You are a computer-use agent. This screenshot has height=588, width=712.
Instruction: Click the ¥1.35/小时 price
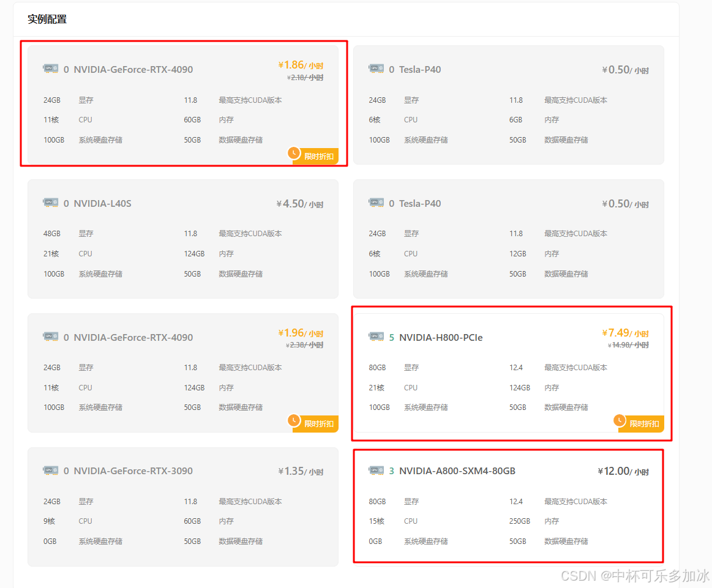tap(301, 471)
